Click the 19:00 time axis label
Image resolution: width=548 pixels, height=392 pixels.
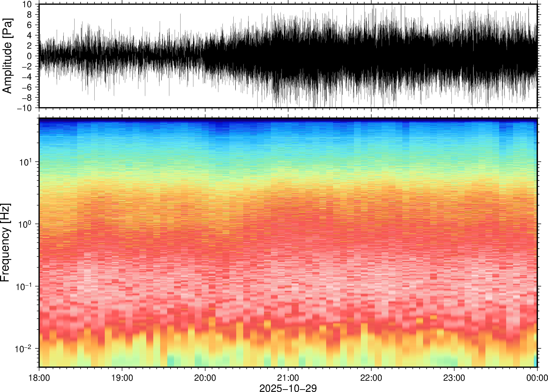pos(122,378)
